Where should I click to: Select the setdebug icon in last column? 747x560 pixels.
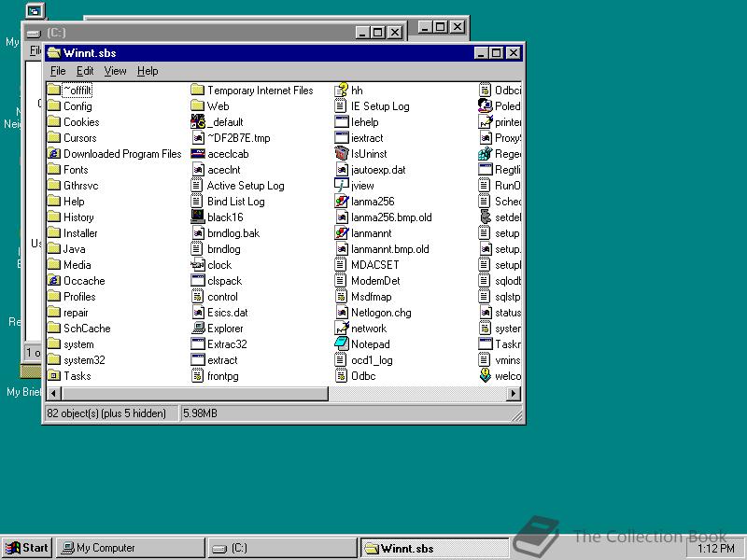[485, 217]
